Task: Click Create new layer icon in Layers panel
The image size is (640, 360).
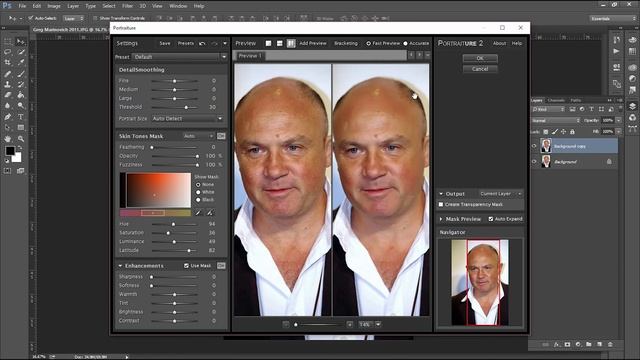Action: [599, 344]
